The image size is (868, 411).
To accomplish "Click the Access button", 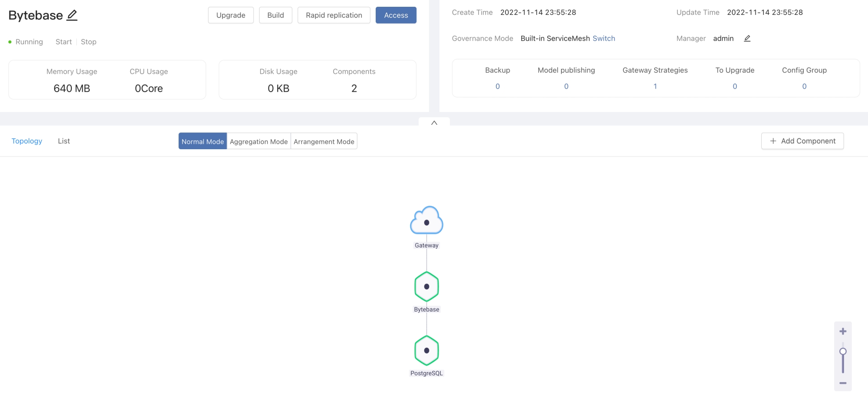I will pos(396,15).
